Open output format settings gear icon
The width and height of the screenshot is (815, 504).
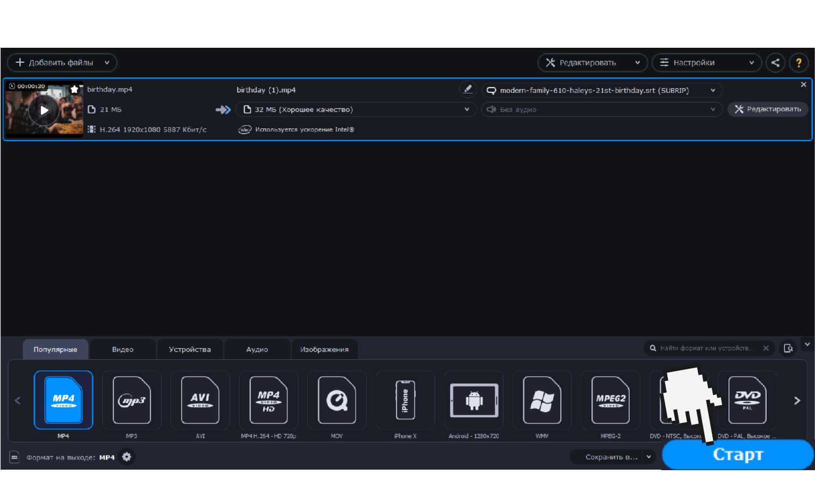(127, 457)
